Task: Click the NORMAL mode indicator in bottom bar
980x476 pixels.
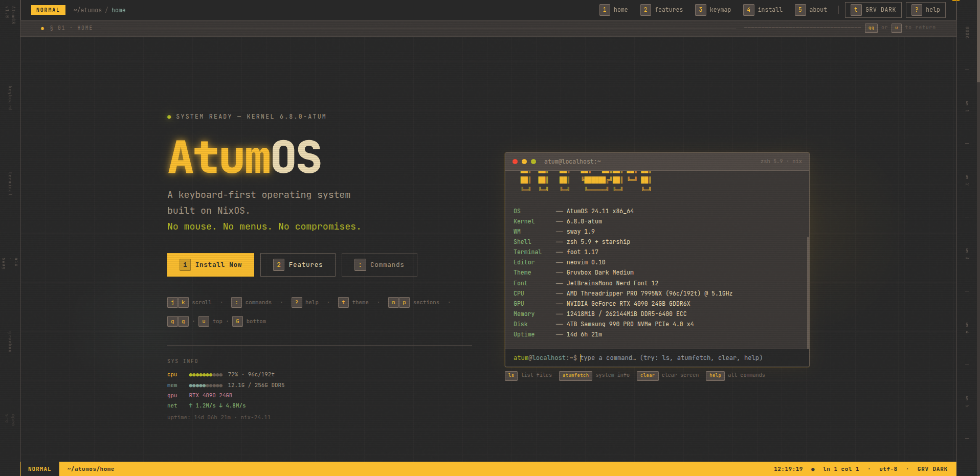Action: 40,469
